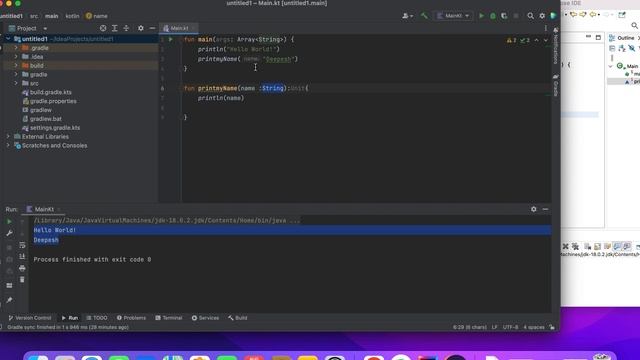This screenshot has height=360, width=640.
Task: Pin the Run tab with pin icon
Action: tap(9, 300)
